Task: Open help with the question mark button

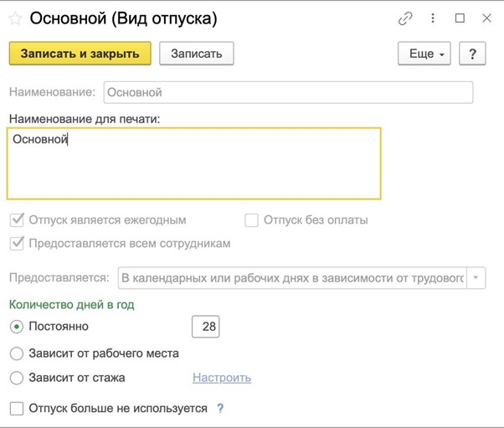Action: (472, 54)
